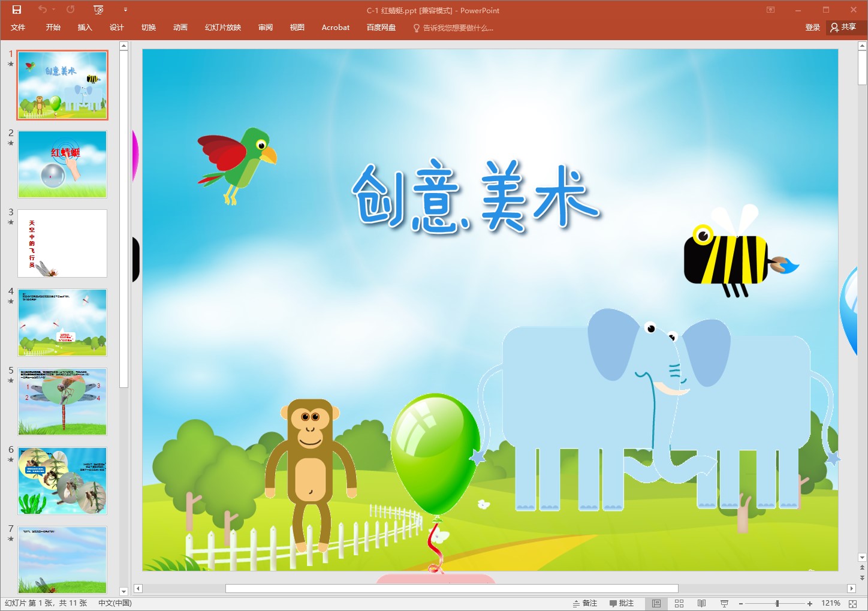Select slide 5 thumbnail with dragonfly
The image size is (868, 611).
point(62,402)
